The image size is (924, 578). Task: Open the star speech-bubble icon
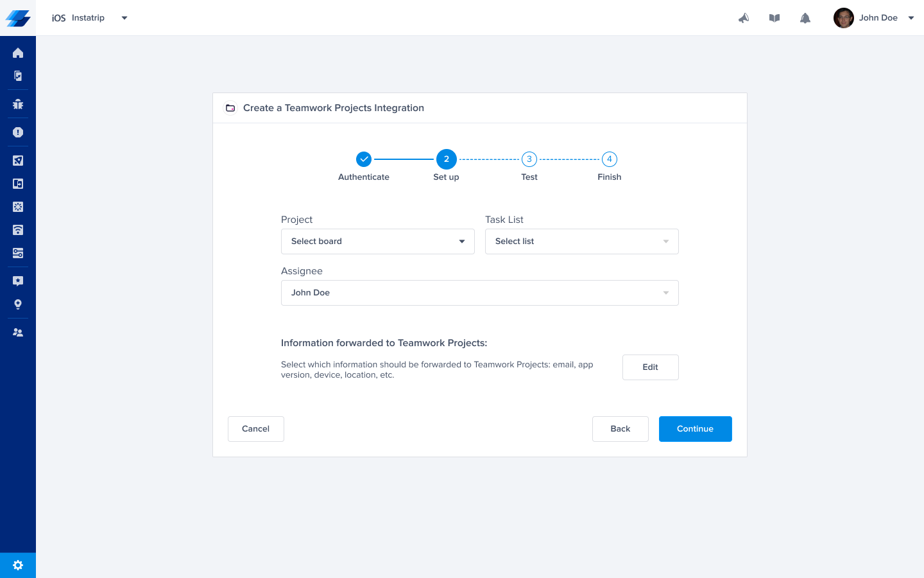coord(18,281)
